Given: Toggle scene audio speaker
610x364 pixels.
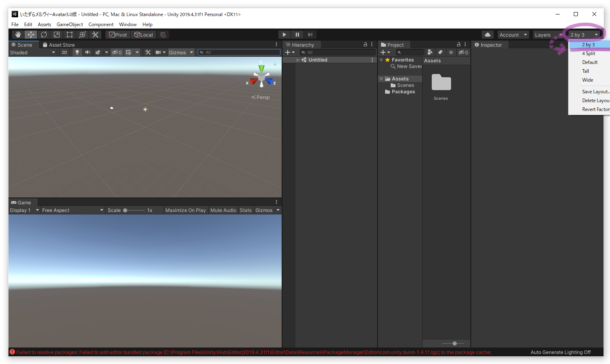Looking at the screenshot, I should point(87,52).
